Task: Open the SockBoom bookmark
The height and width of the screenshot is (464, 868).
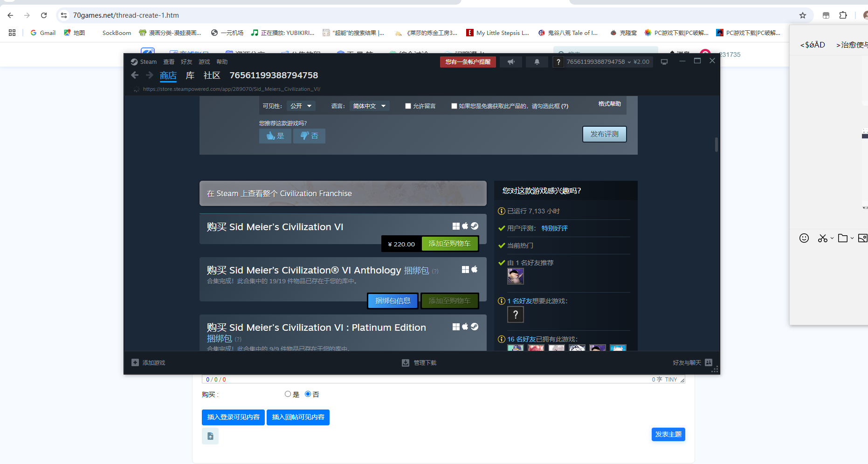Action: tap(117, 33)
